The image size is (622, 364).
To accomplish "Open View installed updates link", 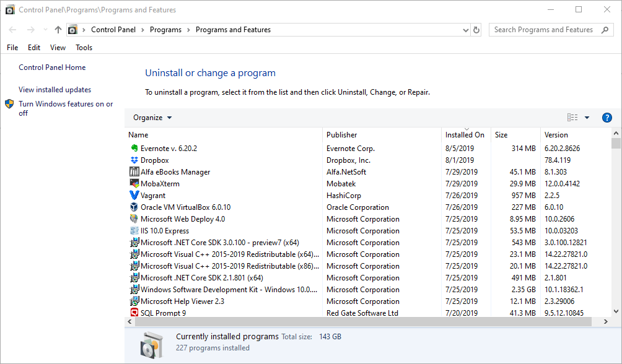I will 55,90.
